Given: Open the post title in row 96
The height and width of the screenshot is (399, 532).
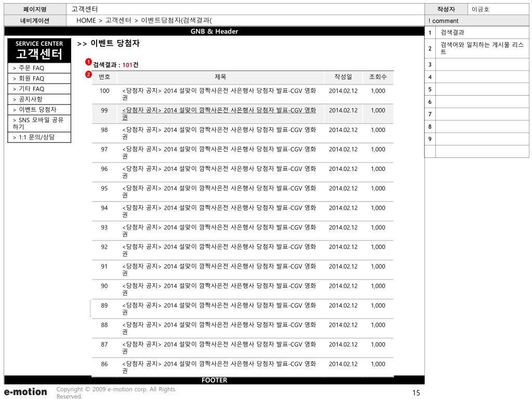Looking at the screenshot, I should pos(219,172).
